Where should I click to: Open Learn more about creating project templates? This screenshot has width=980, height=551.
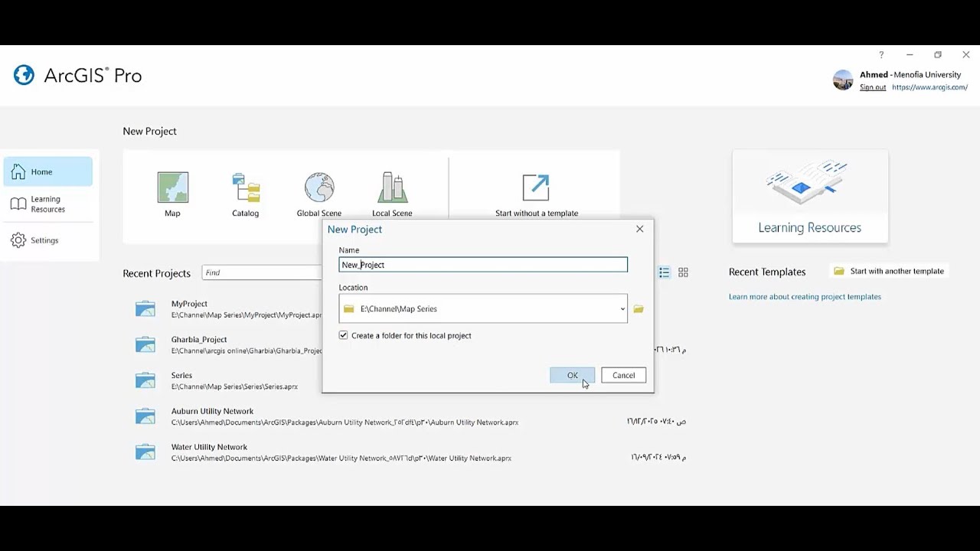[805, 297]
